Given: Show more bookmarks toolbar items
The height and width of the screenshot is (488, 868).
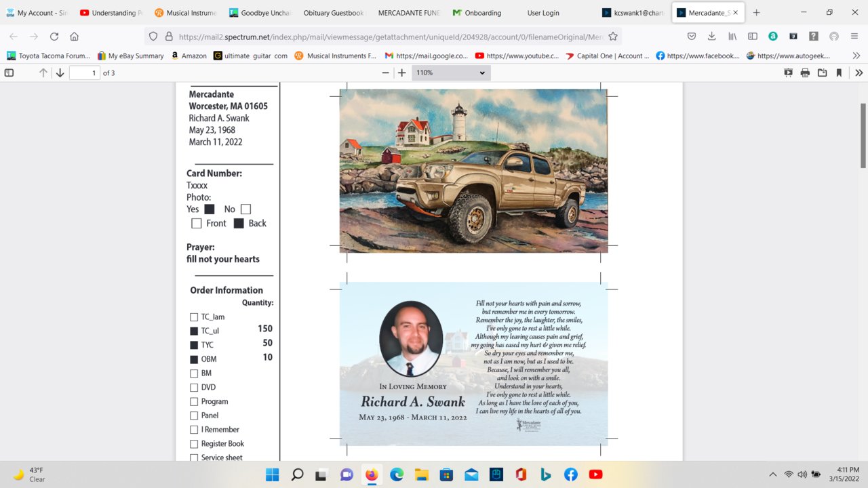Looking at the screenshot, I should click(856, 56).
